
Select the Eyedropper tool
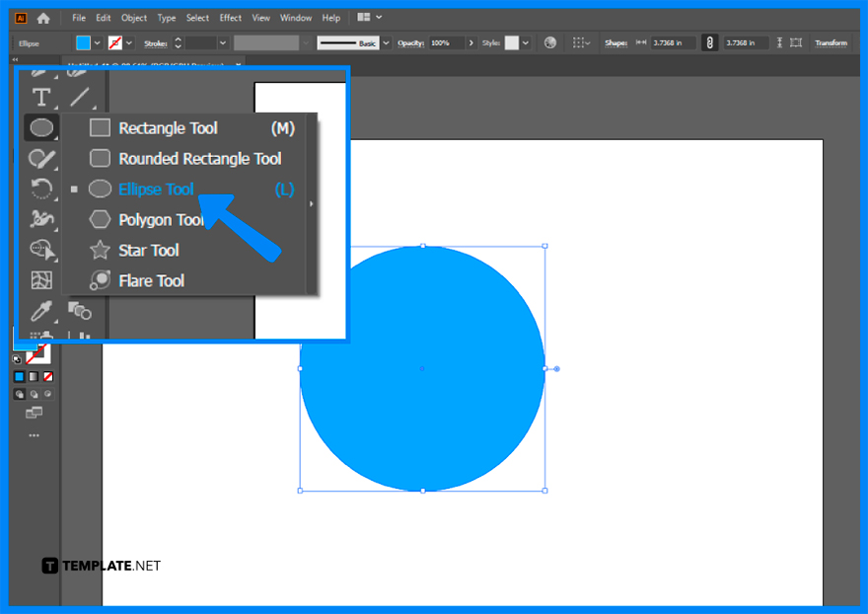(41, 310)
